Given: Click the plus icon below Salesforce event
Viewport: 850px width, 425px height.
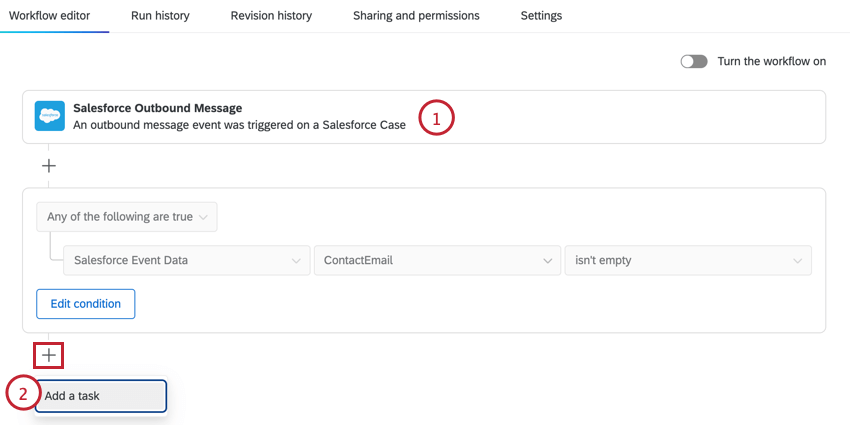Looking at the screenshot, I should [48, 166].
